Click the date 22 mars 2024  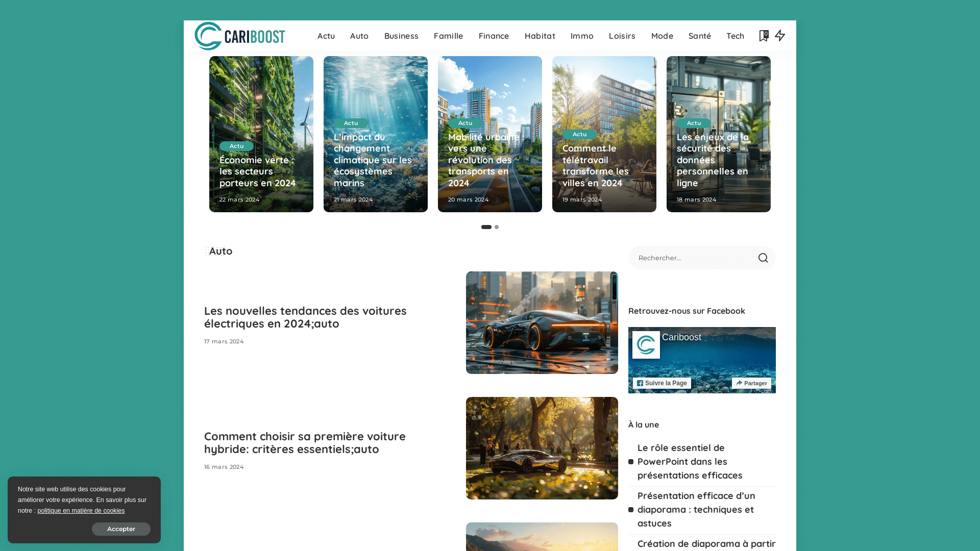point(239,199)
